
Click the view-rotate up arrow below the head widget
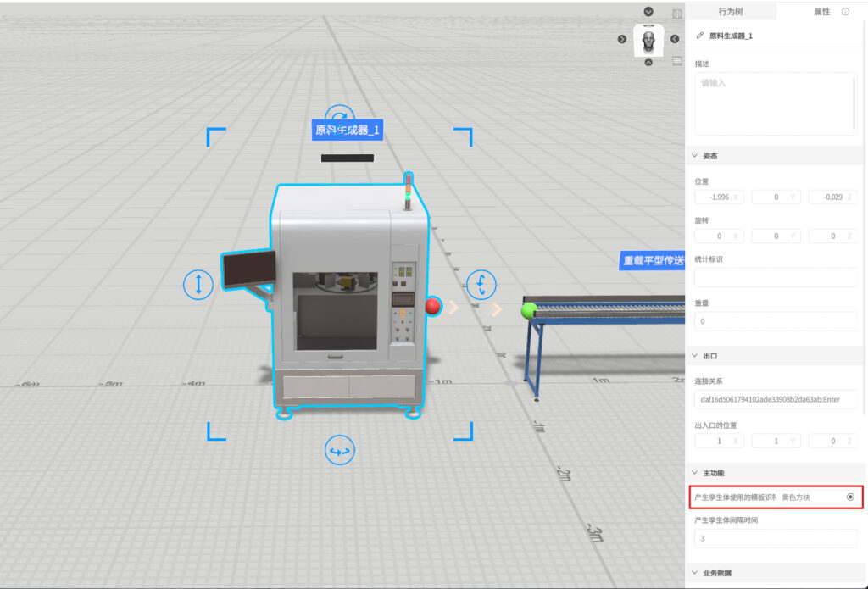point(648,63)
